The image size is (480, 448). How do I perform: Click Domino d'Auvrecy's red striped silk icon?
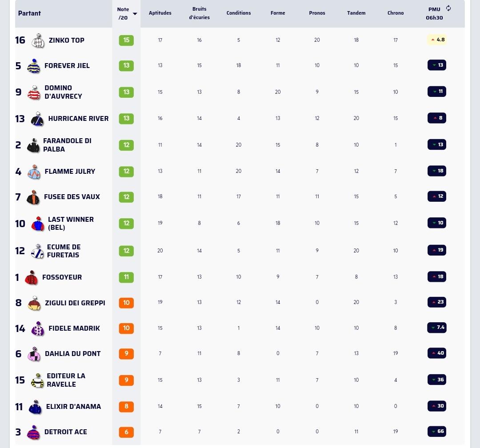(x=34, y=92)
